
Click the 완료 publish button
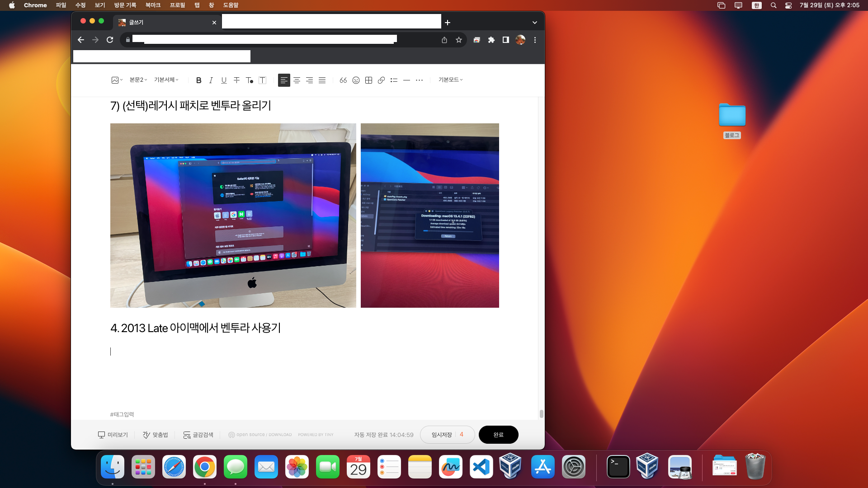pyautogui.click(x=498, y=435)
